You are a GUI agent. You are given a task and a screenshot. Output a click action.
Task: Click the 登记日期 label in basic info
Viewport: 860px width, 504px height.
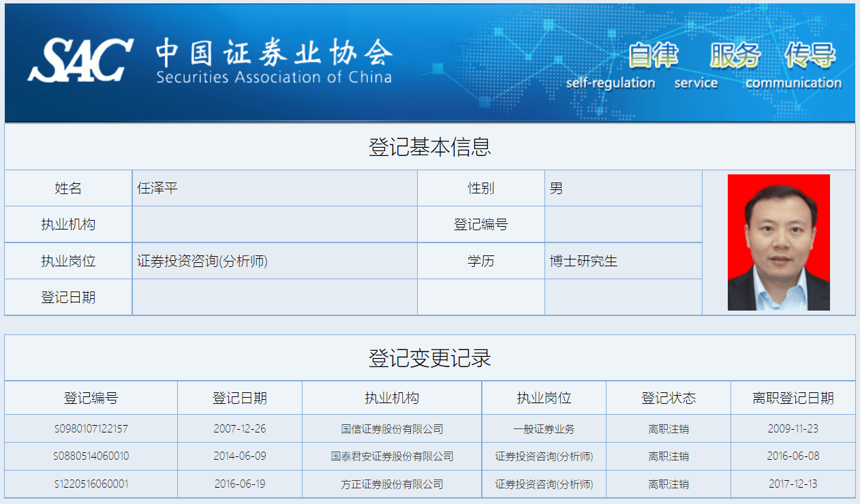click(68, 297)
